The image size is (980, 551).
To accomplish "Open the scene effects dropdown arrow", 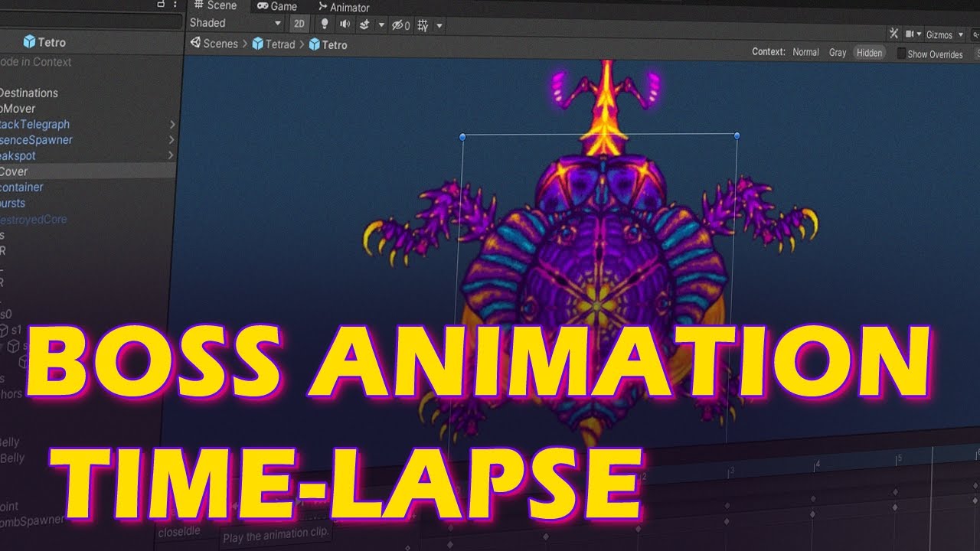I will coord(381,25).
